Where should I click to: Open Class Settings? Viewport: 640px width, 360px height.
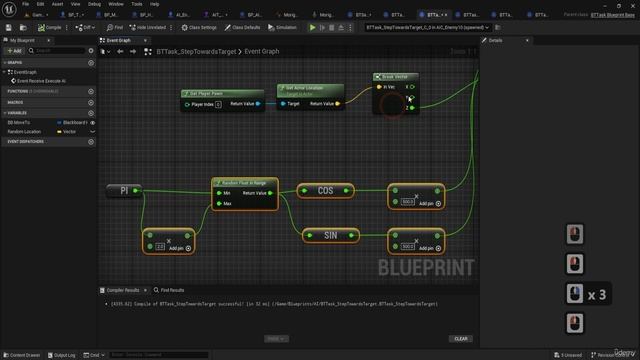point(199,28)
